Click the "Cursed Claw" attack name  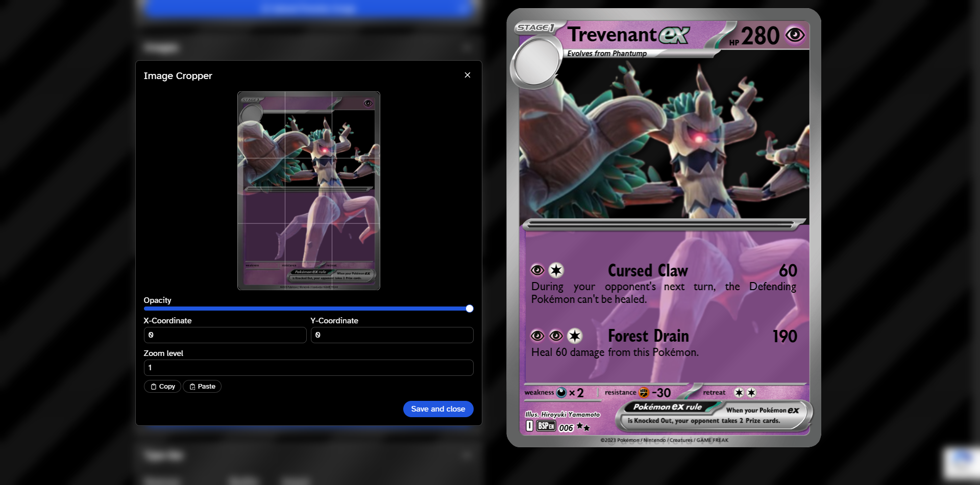point(648,270)
